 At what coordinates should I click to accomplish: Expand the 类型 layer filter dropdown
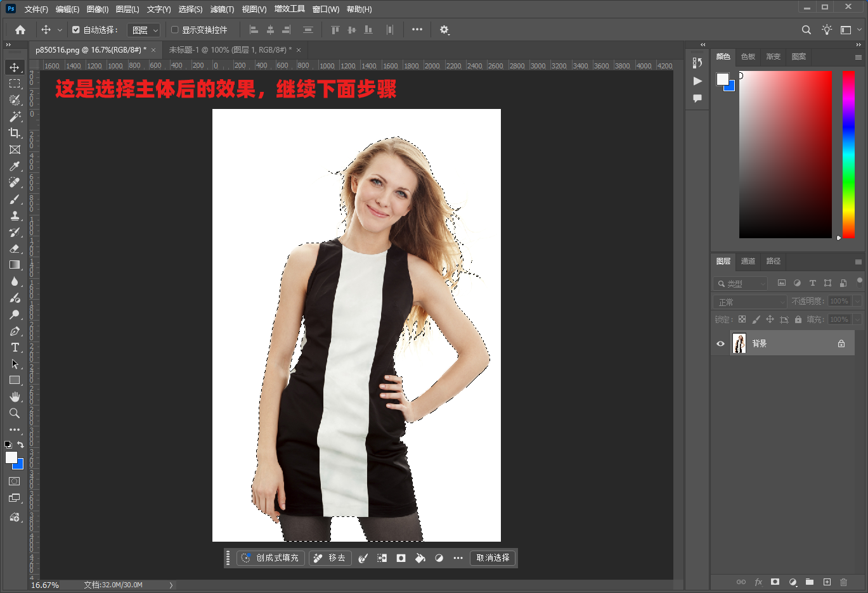point(740,283)
